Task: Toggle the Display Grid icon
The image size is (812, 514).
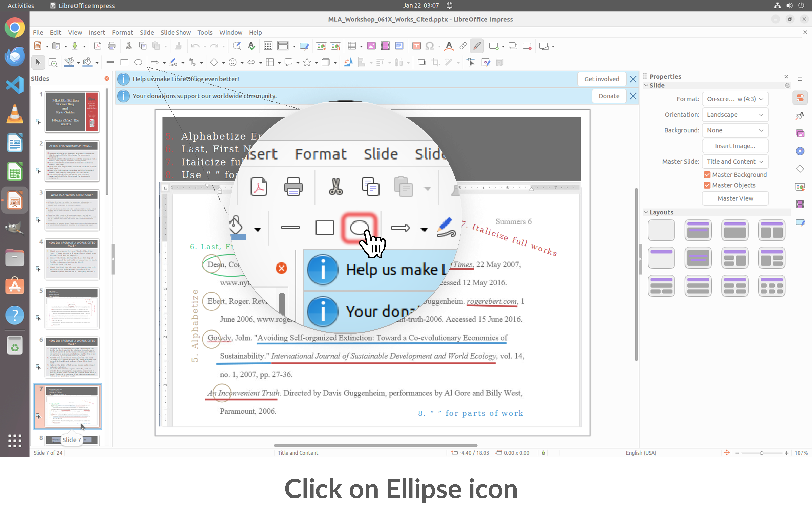Action: pyautogui.click(x=268, y=46)
